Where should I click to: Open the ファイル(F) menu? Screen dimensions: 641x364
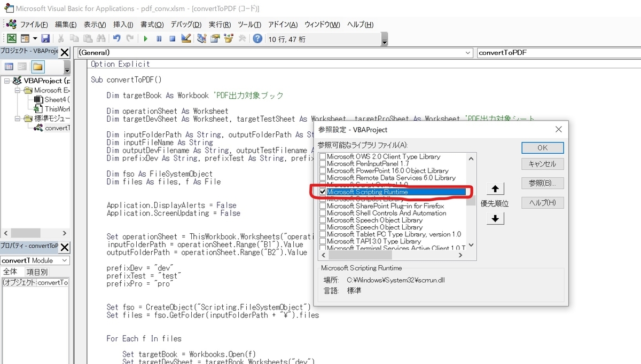(34, 25)
